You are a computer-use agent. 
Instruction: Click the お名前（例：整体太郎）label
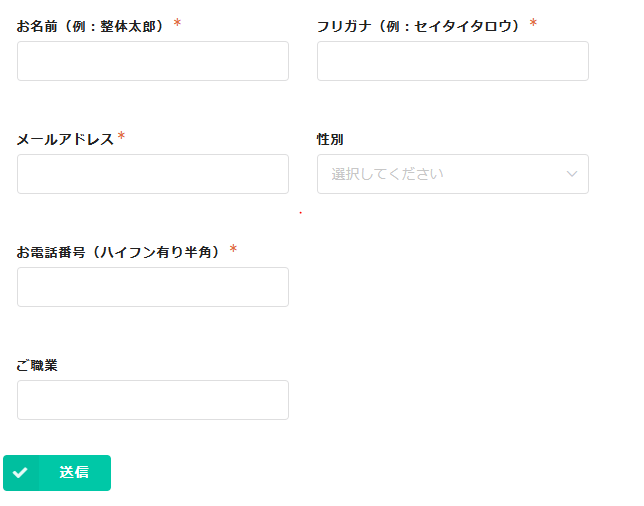click(91, 26)
